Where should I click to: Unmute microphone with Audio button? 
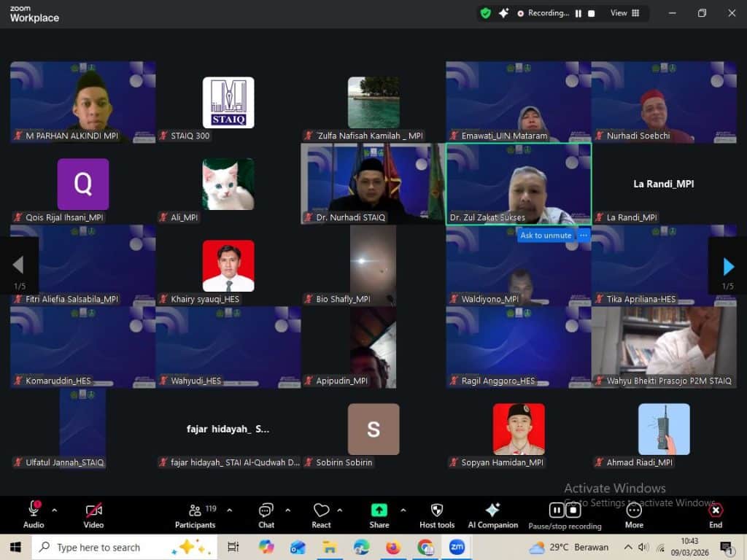(x=34, y=515)
